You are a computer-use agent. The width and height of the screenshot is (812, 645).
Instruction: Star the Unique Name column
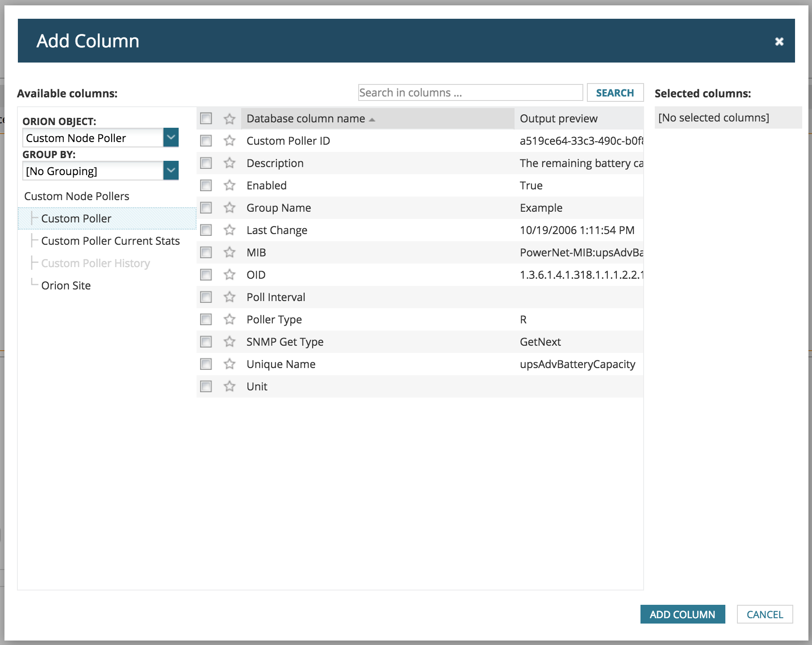pos(230,364)
